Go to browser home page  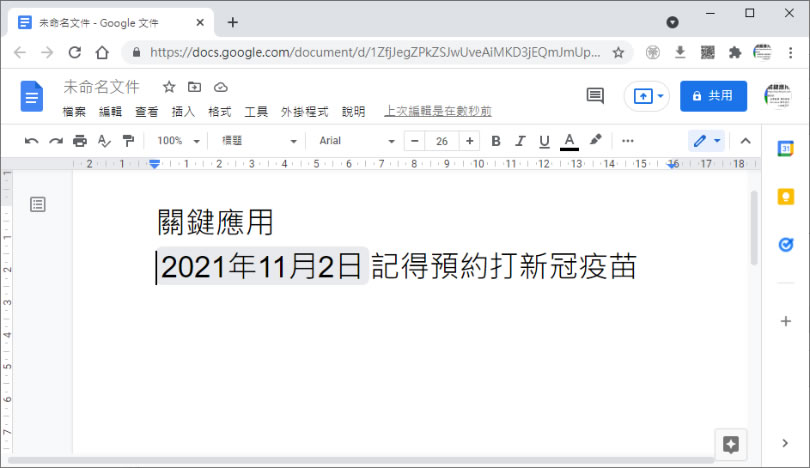click(102, 52)
